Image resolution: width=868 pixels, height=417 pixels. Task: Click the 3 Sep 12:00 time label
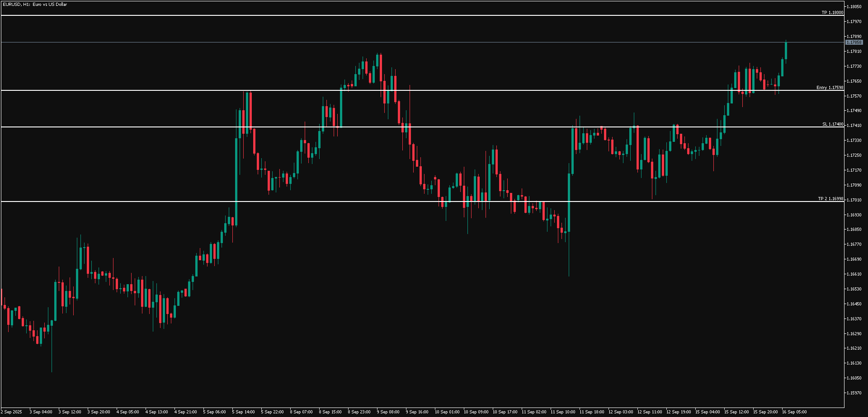(x=70, y=412)
